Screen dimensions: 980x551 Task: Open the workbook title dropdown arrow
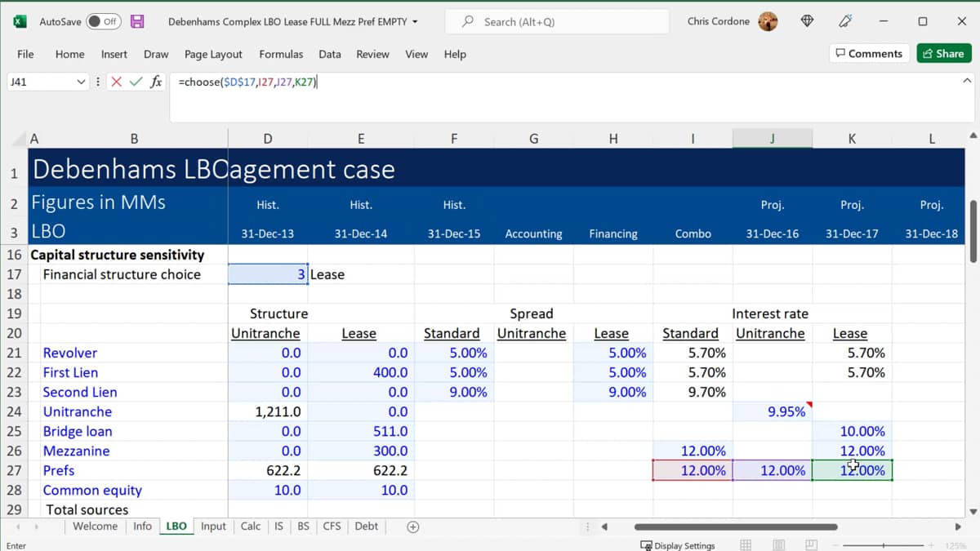coord(416,22)
